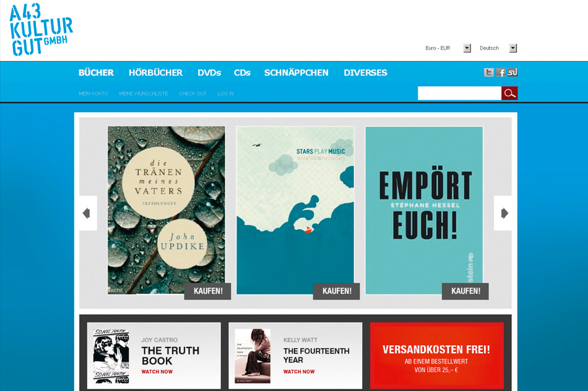Buy Die Tränen meines Vaters via KAUFEN!
The height and width of the screenshot is (391, 588).
point(208,291)
